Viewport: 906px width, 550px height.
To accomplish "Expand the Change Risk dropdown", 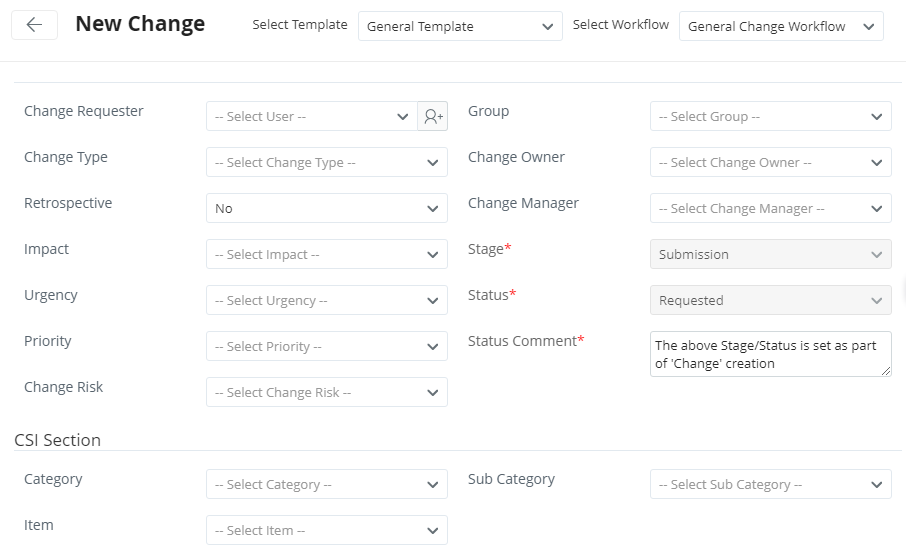I will [x=326, y=393].
